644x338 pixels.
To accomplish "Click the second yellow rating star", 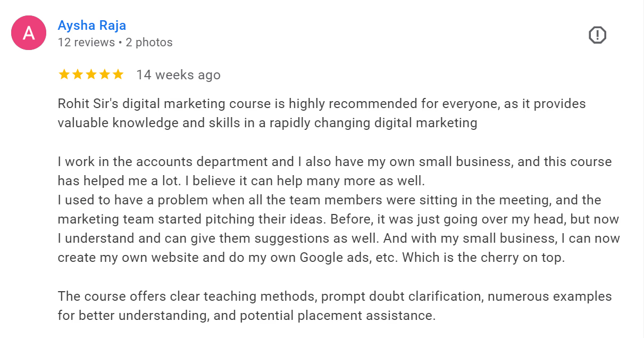I will [78, 75].
